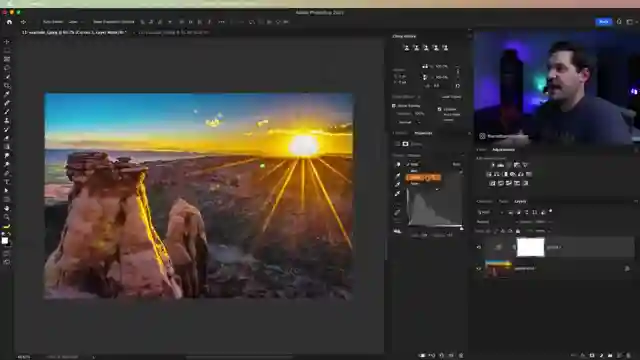640x360 pixels.
Task: Click the white point slider under histogram
Action: coord(461,228)
